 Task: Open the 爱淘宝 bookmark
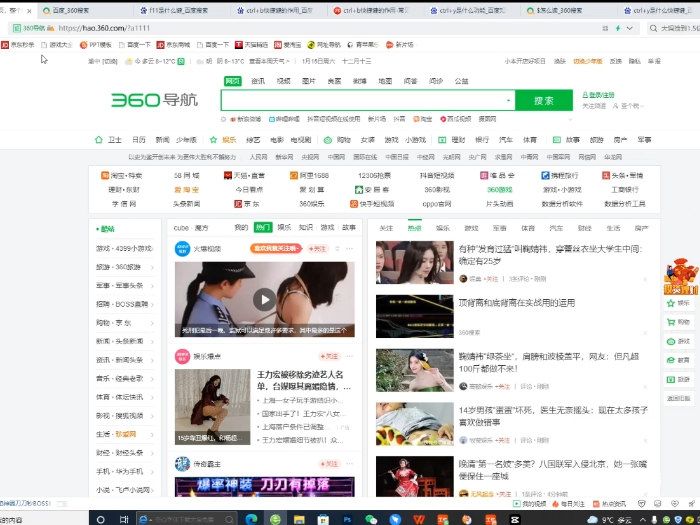pos(288,45)
